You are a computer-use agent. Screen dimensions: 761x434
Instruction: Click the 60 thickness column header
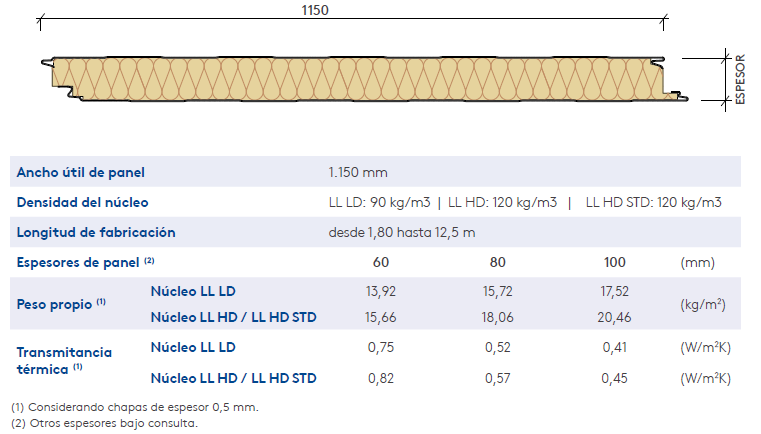[381, 262]
